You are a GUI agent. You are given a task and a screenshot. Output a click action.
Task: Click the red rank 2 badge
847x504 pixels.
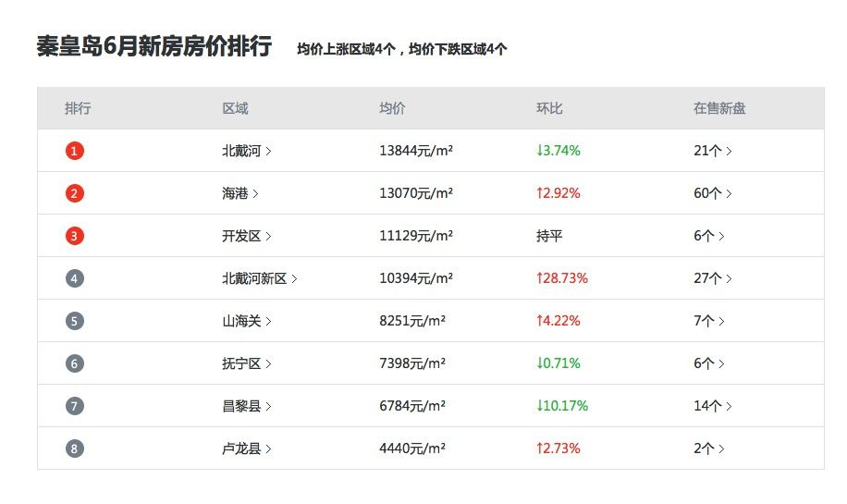pos(75,193)
